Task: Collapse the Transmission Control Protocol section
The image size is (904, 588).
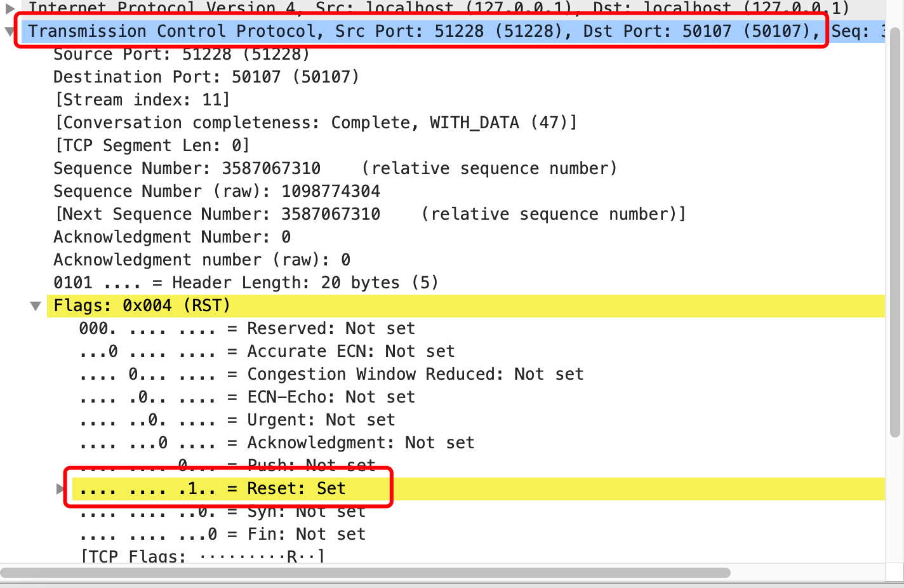Action: [x=10, y=32]
